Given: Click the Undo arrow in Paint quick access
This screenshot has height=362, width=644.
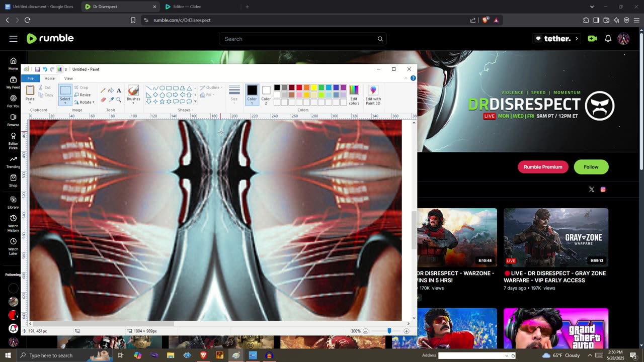Looking at the screenshot, I should click(45, 69).
